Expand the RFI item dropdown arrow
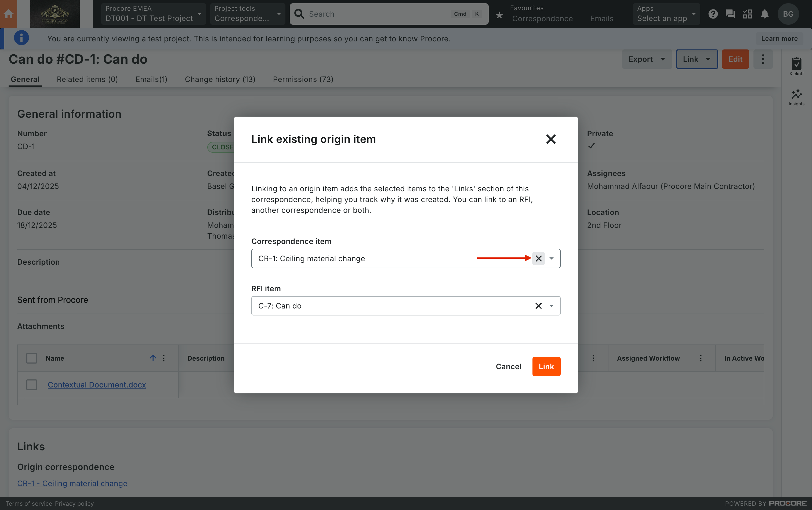This screenshot has height=510, width=812. coord(552,306)
